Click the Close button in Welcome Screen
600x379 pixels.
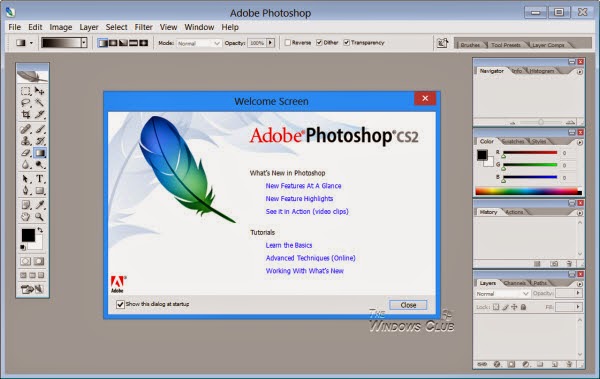tap(408, 305)
